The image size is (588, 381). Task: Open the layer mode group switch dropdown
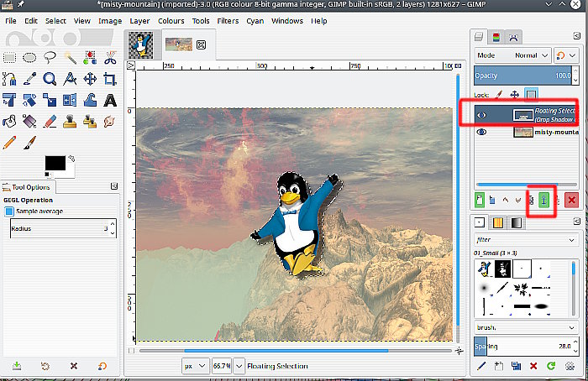[x=566, y=55]
